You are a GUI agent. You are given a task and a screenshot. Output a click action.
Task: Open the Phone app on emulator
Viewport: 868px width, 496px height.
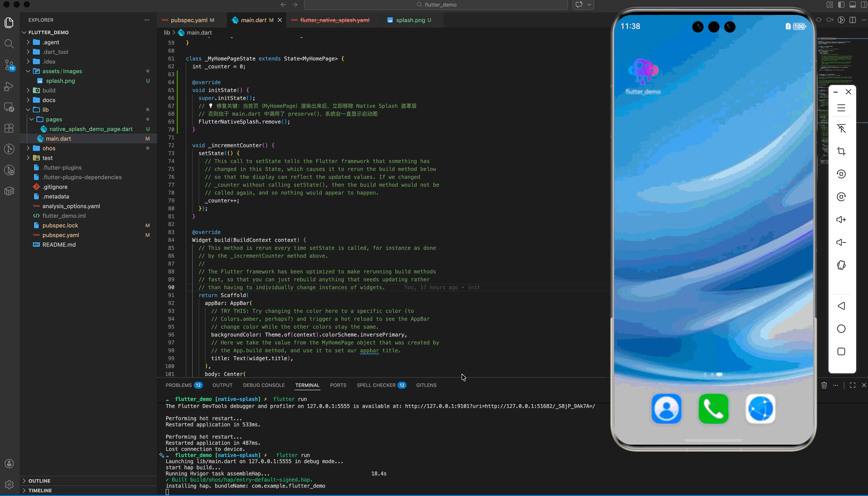point(713,409)
